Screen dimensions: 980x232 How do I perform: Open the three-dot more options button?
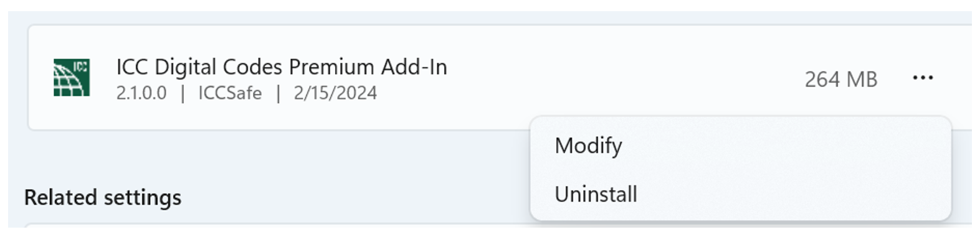922,78
